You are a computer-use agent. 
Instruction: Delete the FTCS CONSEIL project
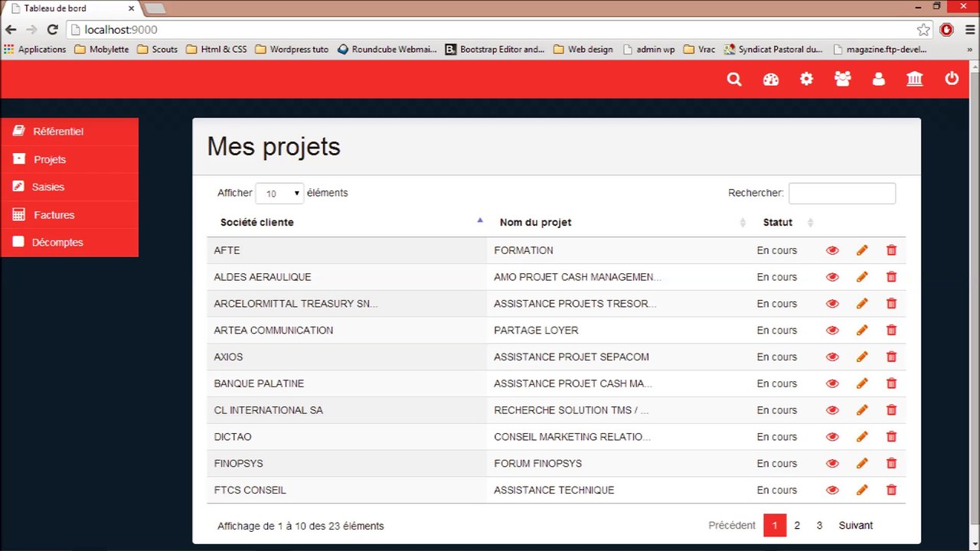pos(891,490)
